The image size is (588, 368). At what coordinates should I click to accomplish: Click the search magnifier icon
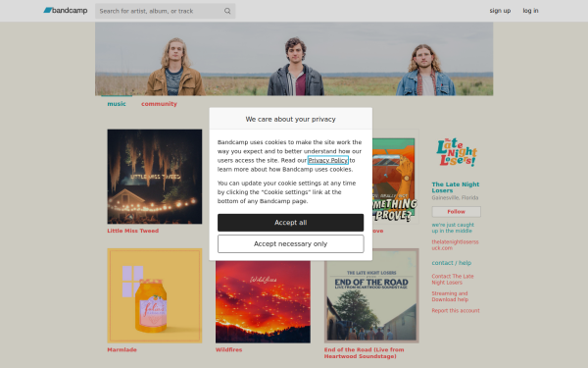(x=227, y=11)
